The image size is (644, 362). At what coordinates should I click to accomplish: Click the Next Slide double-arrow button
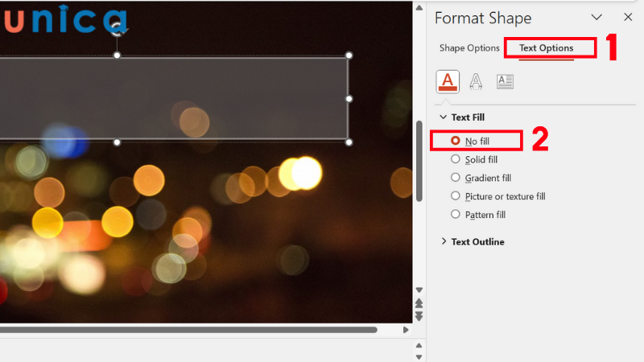click(419, 316)
